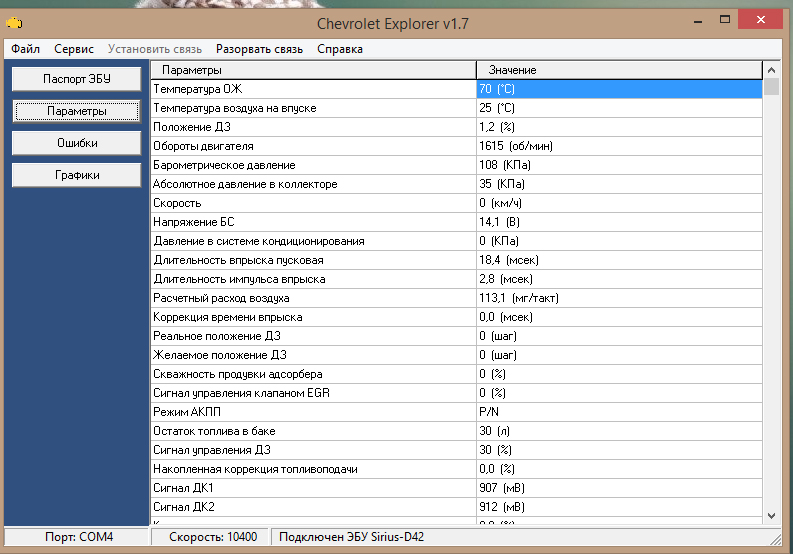This screenshot has height=554, width=793.
Task: Open the Справка menu
Action: (x=340, y=49)
